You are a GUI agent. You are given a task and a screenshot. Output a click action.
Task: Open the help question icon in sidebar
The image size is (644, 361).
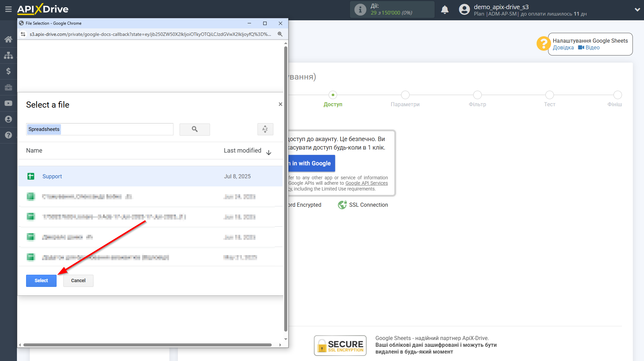tap(8, 135)
